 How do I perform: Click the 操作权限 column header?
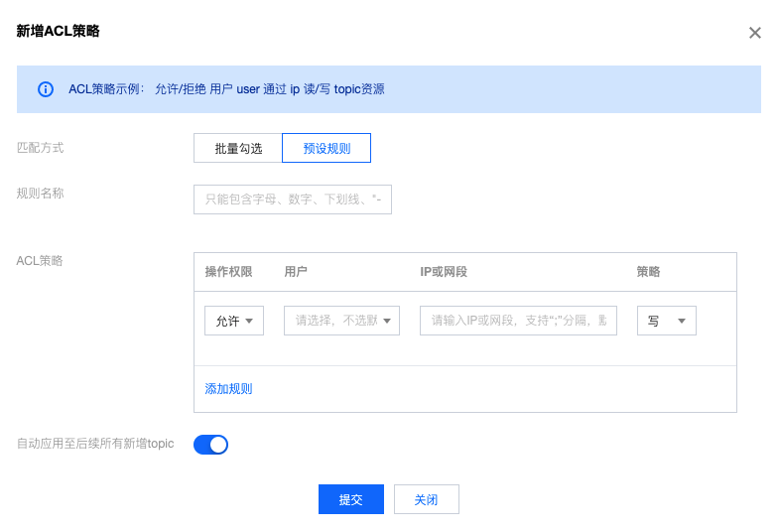tap(228, 272)
